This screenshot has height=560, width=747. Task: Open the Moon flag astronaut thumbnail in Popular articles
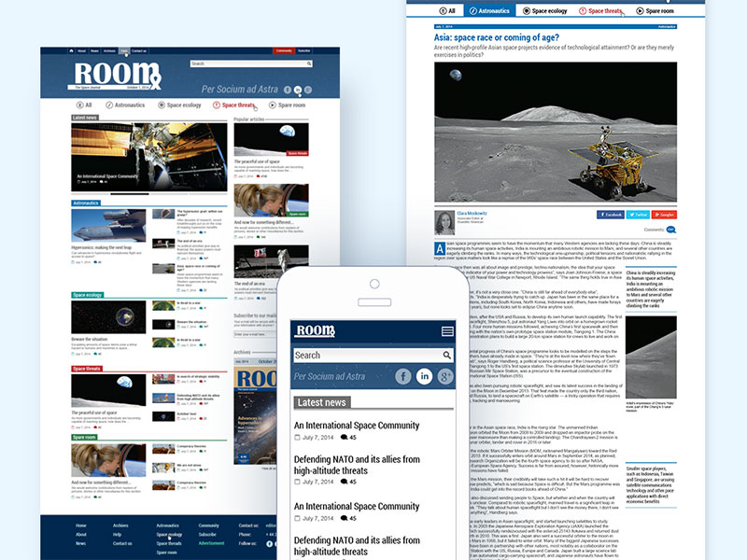click(x=271, y=261)
